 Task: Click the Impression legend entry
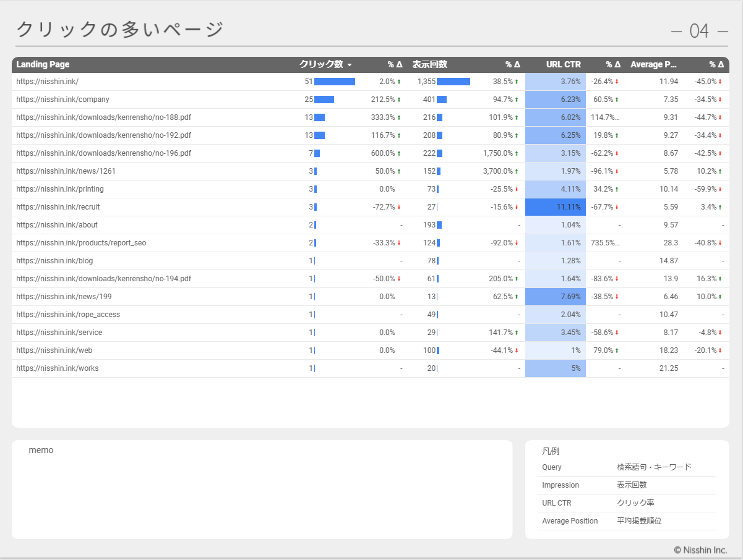560,485
